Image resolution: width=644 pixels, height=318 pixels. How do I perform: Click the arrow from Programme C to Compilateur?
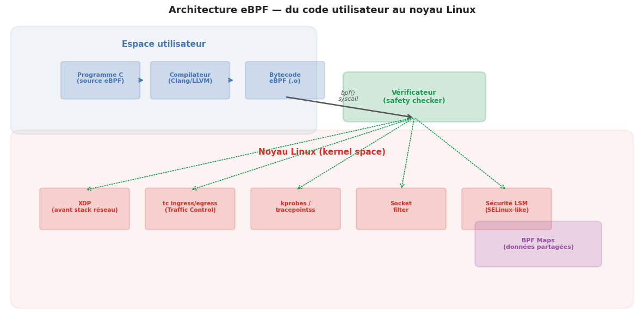click(141, 80)
